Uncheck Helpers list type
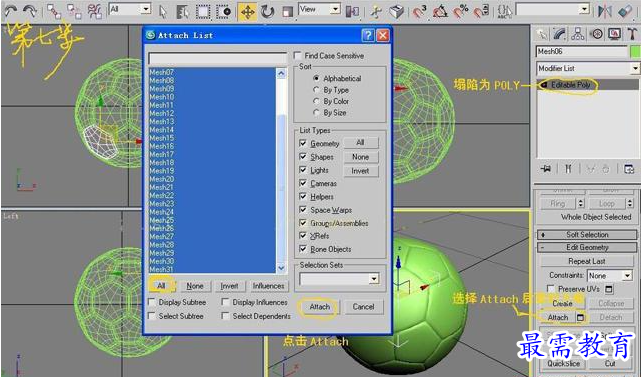 (x=303, y=196)
